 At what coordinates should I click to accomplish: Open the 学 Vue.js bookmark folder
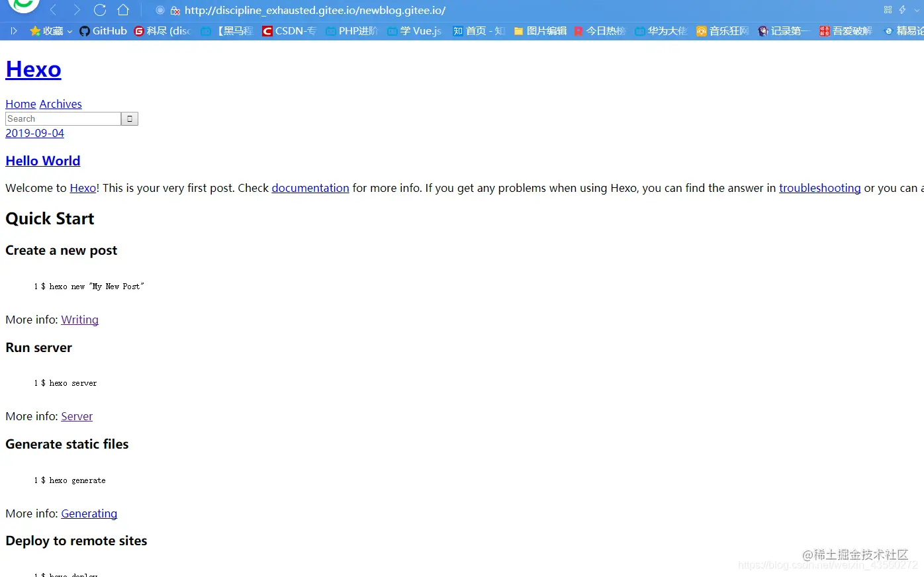point(414,31)
